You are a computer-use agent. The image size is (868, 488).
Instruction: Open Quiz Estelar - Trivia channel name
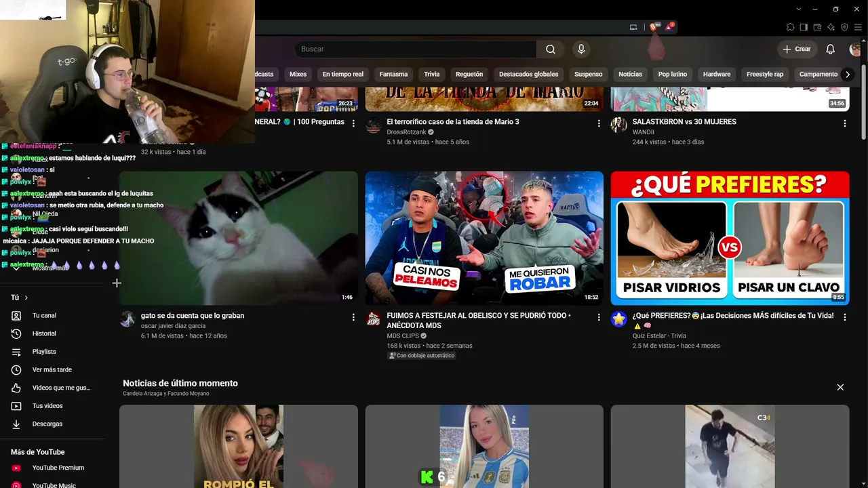[659, 335]
